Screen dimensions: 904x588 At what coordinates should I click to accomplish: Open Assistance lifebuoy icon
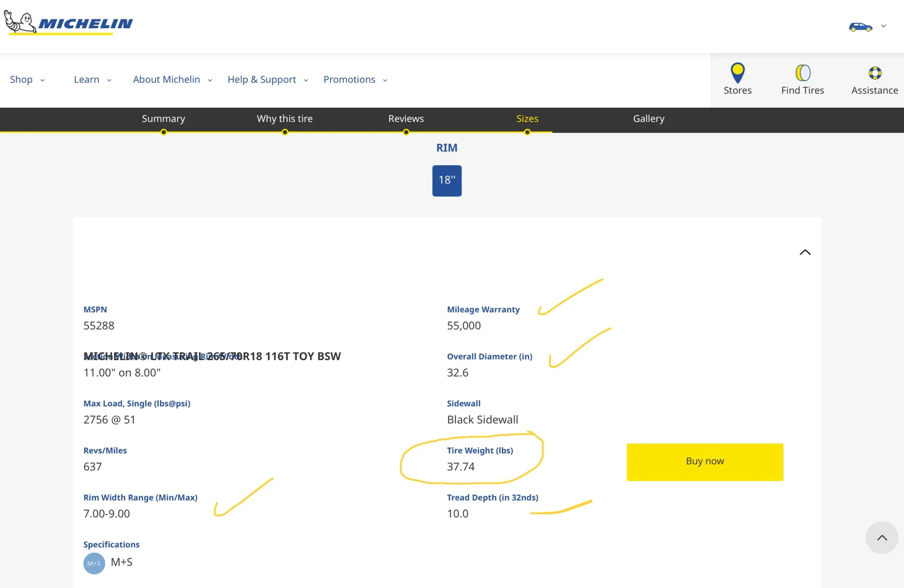(874, 73)
